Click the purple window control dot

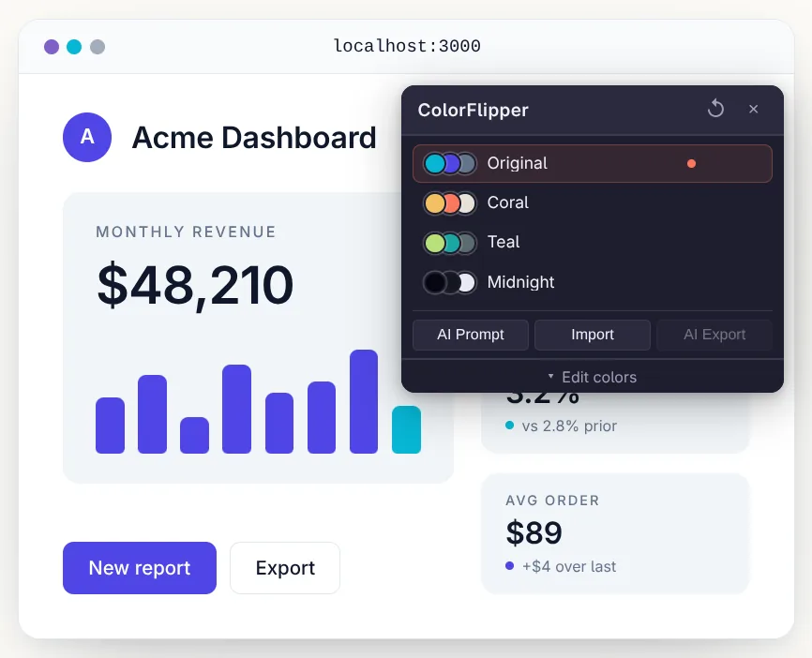tap(52, 47)
